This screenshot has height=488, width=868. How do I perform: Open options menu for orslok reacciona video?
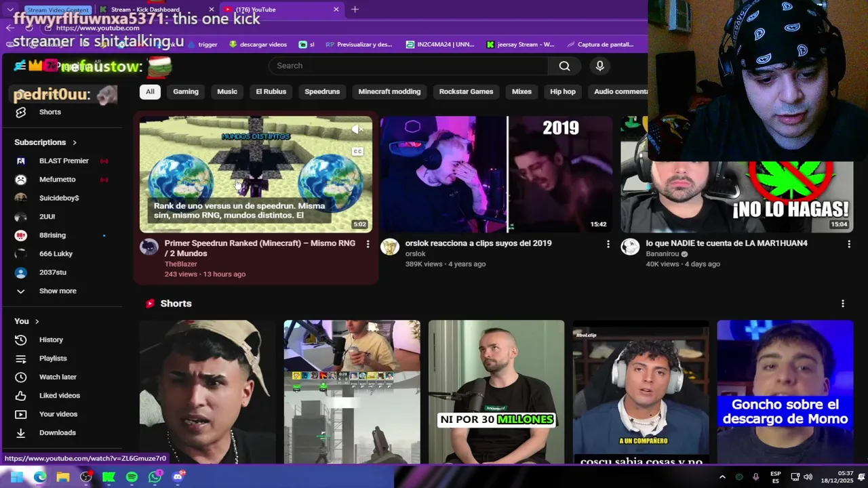[608, 244]
